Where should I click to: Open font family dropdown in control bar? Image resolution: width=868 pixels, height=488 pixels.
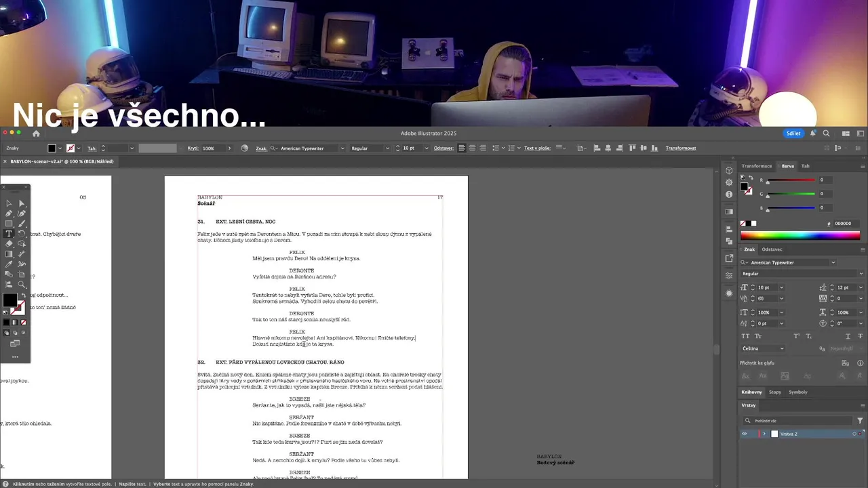[x=342, y=148]
